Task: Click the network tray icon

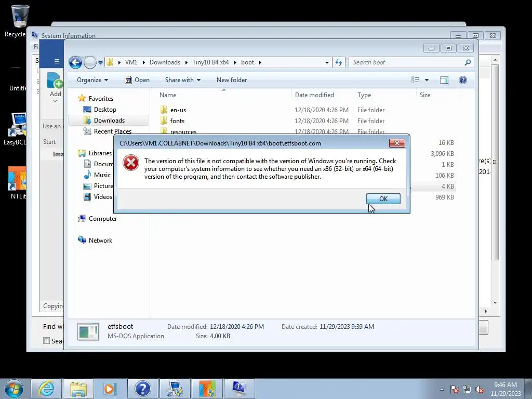Action: tap(467, 389)
